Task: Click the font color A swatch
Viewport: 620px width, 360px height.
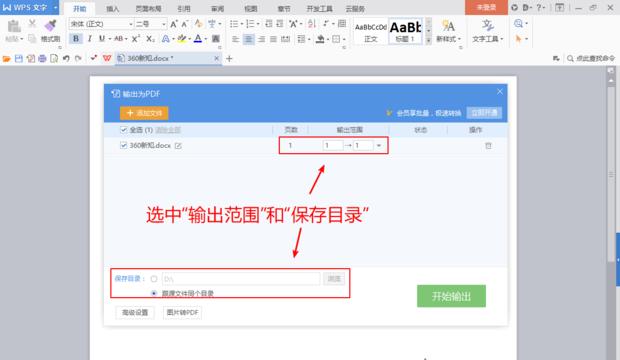Action: pyautogui.click(x=198, y=38)
